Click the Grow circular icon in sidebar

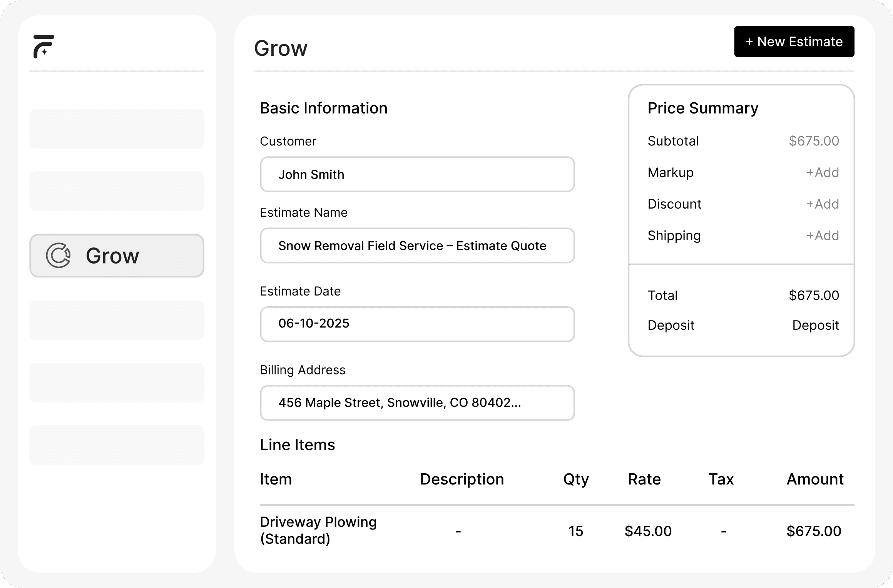pyautogui.click(x=58, y=256)
